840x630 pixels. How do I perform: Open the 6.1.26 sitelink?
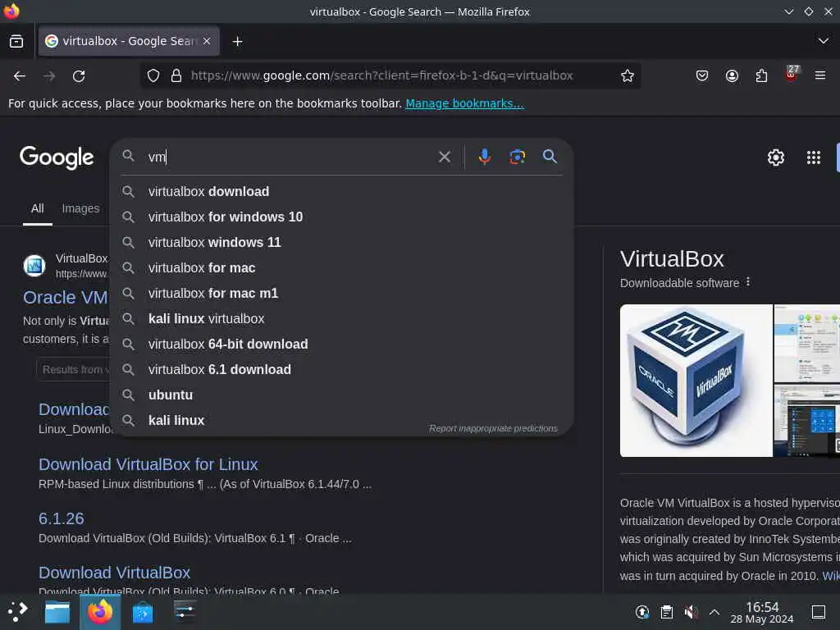(x=61, y=518)
